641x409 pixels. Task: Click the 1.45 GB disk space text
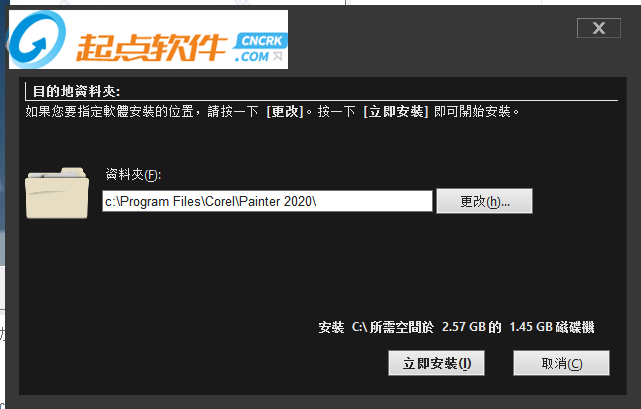(531, 327)
